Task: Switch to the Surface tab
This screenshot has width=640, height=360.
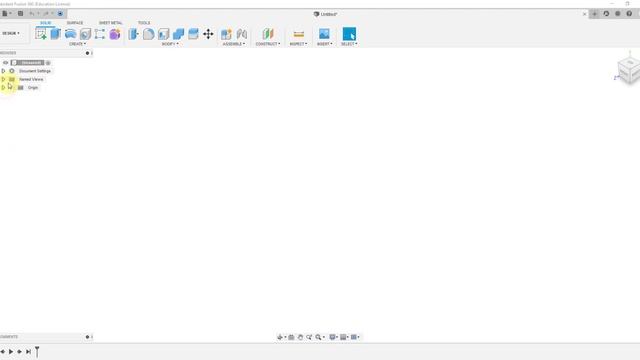Action: coord(75,23)
